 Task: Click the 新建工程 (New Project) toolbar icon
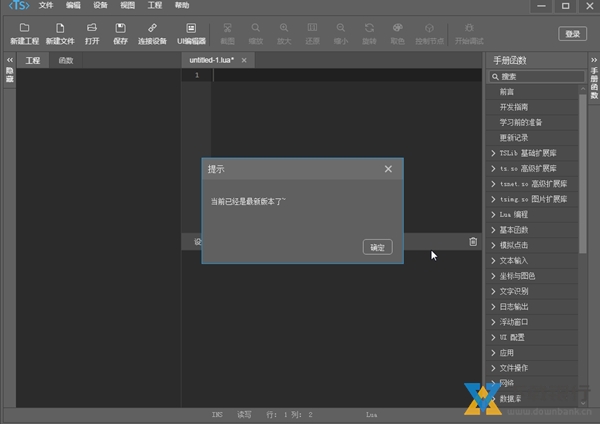(x=24, y=28)
